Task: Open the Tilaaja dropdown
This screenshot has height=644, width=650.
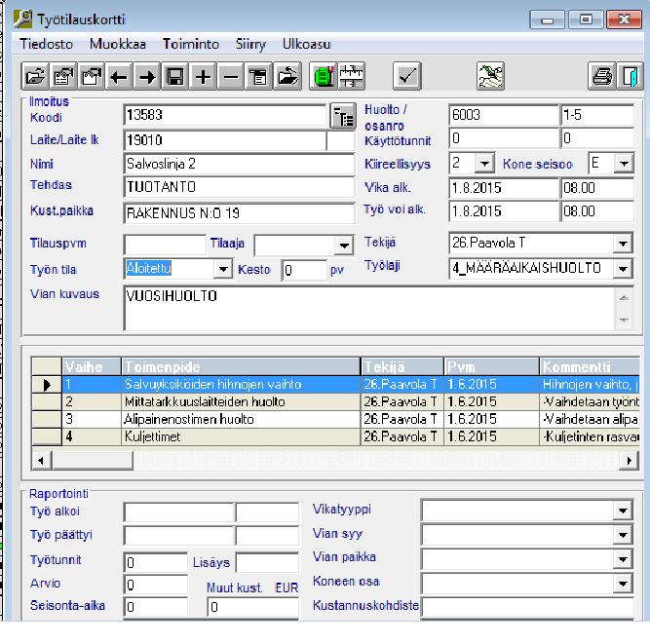Action: coord(344,246)
